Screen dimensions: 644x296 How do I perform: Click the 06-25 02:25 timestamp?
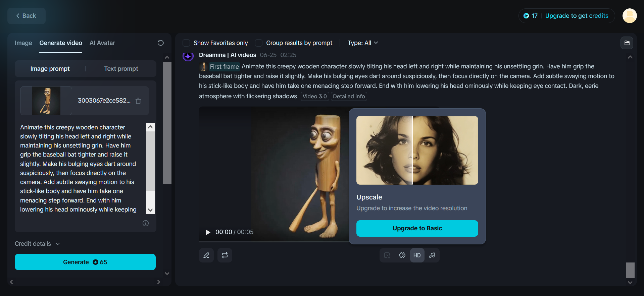point(278,55)
